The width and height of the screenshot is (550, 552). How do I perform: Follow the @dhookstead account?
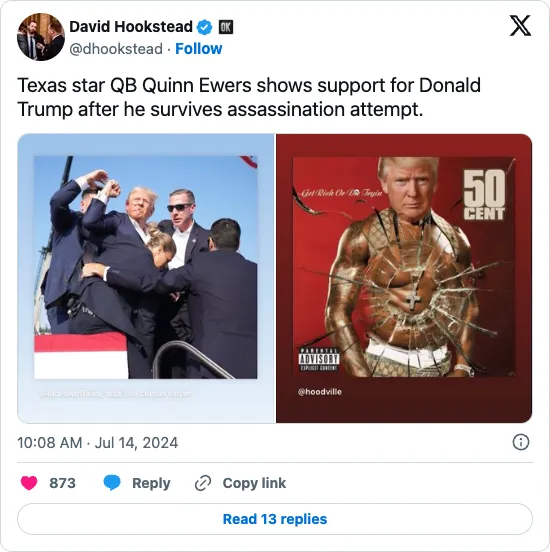pos(199,49)
